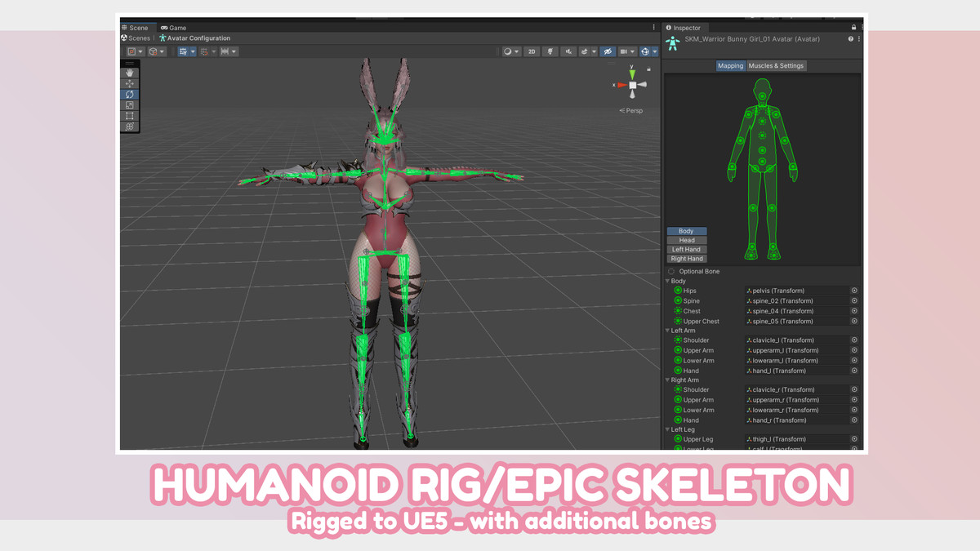Switch to the Game tab
980x551 pixels.
[x=174, y=28]
